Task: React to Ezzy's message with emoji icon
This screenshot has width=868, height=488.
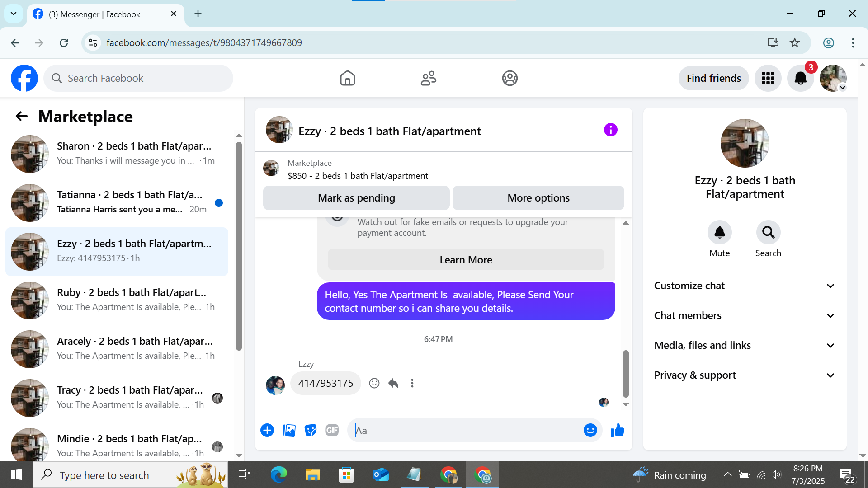Action: tap(374, 383)
